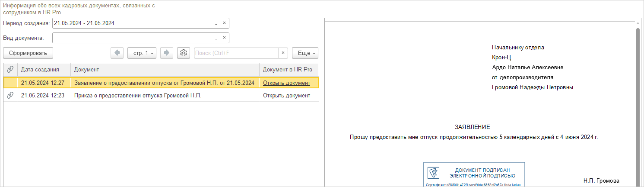Clear the search field with X icon
Screen dimensions: 644x187
283,53
